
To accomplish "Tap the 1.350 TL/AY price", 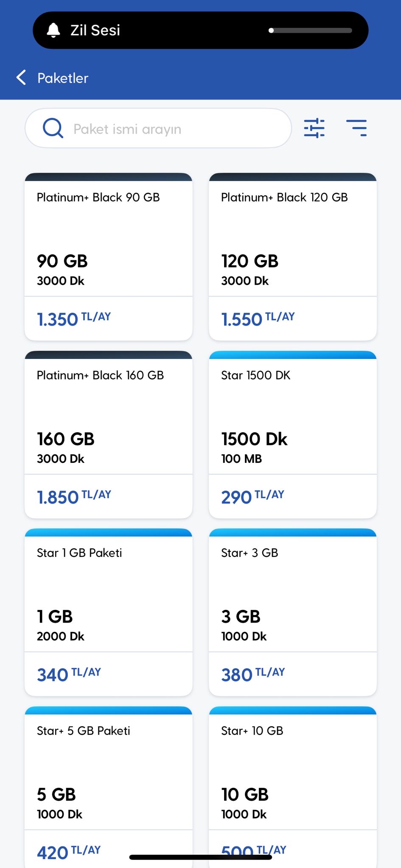I will tap(74, 319).
